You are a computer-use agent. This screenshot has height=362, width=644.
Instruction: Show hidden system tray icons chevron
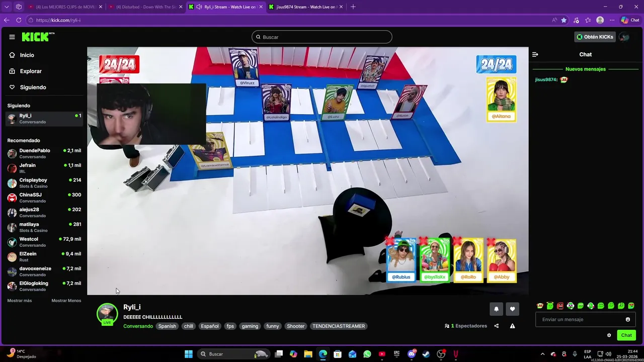(542, 354)
